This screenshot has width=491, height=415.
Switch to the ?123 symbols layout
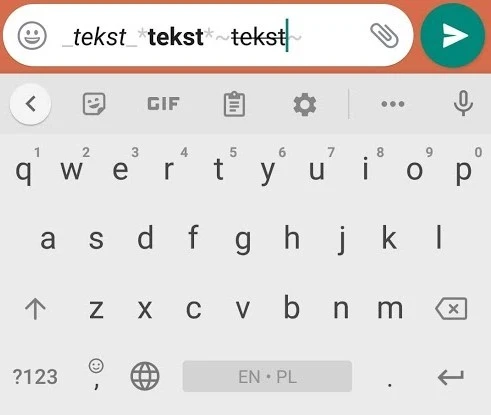pos(35,377)
